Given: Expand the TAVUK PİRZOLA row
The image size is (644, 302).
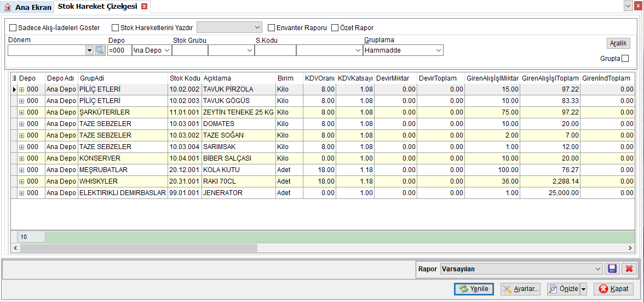Looking at the screenshot, I should pyautogui.click(x=22, y=89).
